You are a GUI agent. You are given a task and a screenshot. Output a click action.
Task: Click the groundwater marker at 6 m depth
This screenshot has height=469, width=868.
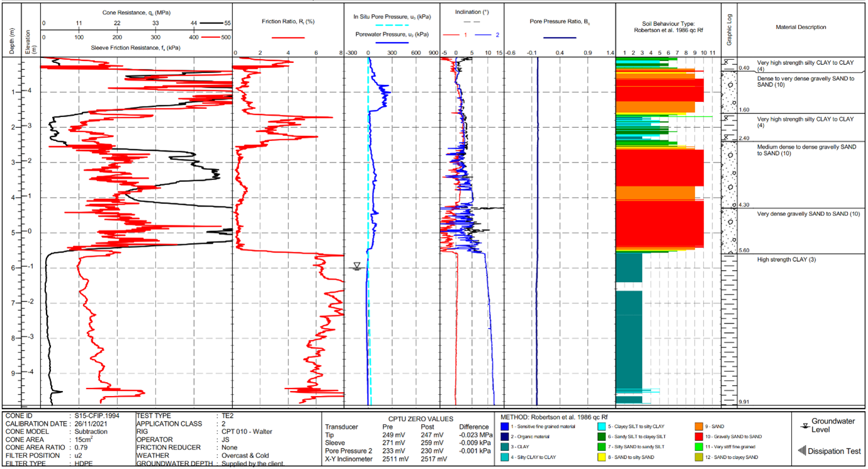click(x=357, y=266)
